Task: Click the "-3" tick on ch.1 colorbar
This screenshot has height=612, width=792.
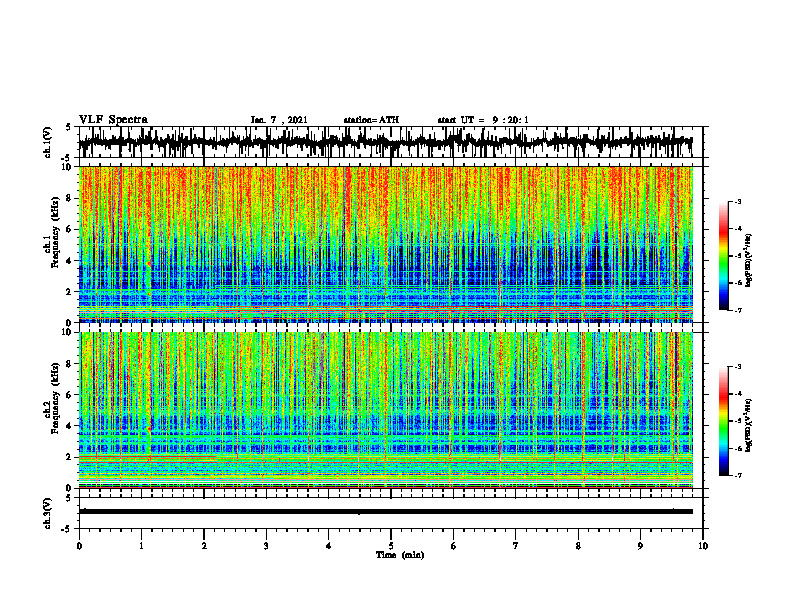Action: pyautogui.click(x=738, y=202)
